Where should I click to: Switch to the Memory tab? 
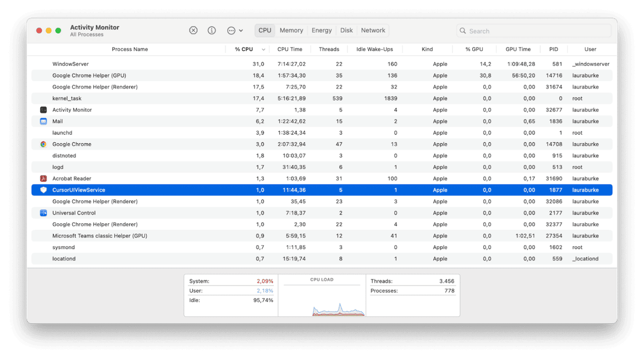pyautogui.click(x=291, y=30)
